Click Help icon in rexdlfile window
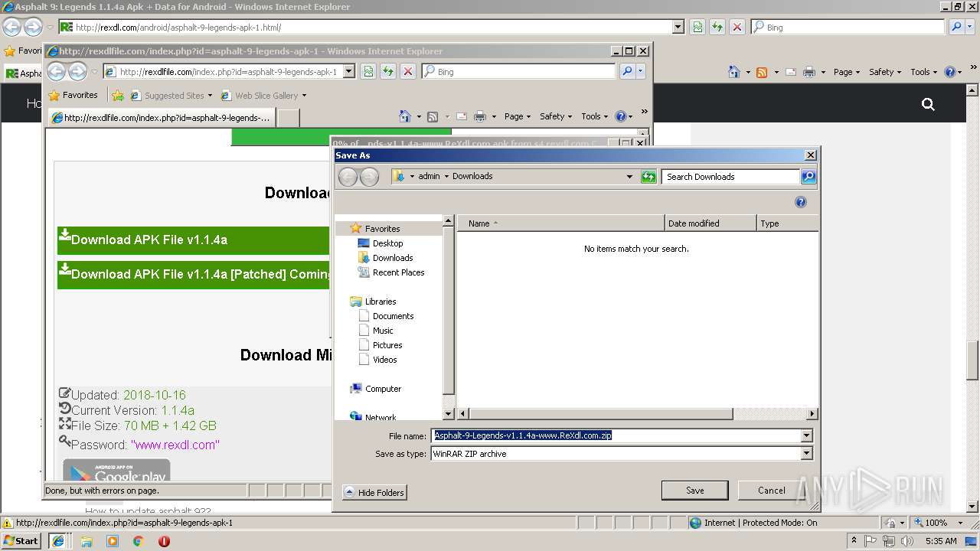Viewport: 980px width, 551px height. coord(621,116)
